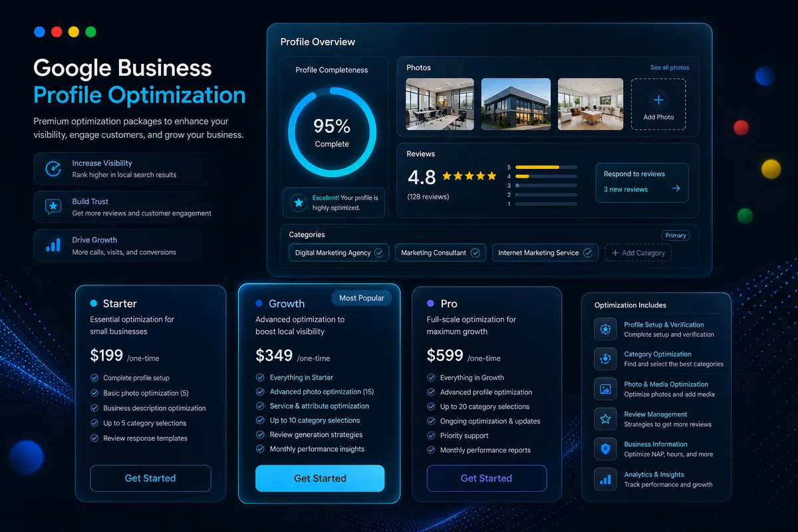Click Basic photo optimization (5) text

[146, 393]
